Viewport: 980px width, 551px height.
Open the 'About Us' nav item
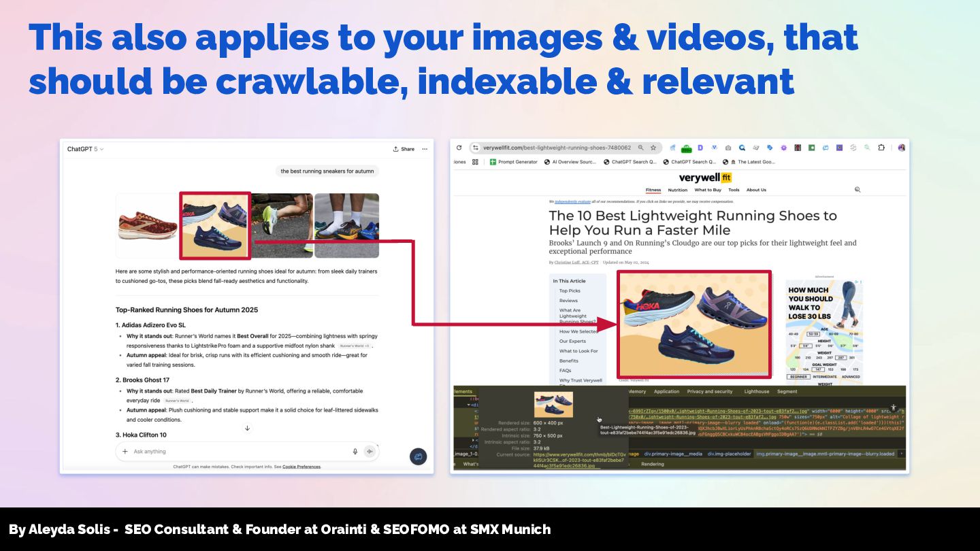(756, 190)
